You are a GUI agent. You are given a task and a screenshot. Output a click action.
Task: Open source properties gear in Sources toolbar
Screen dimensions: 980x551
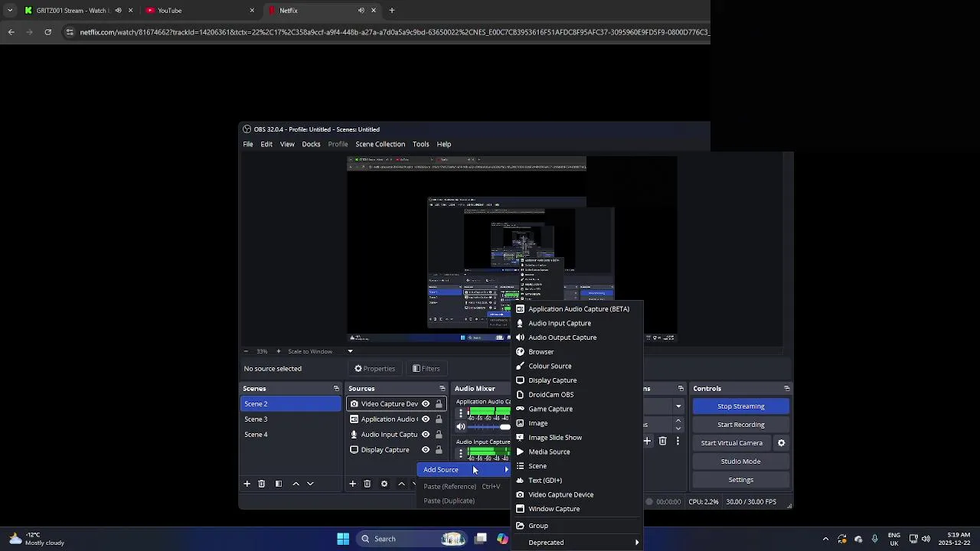pos(384,484)
